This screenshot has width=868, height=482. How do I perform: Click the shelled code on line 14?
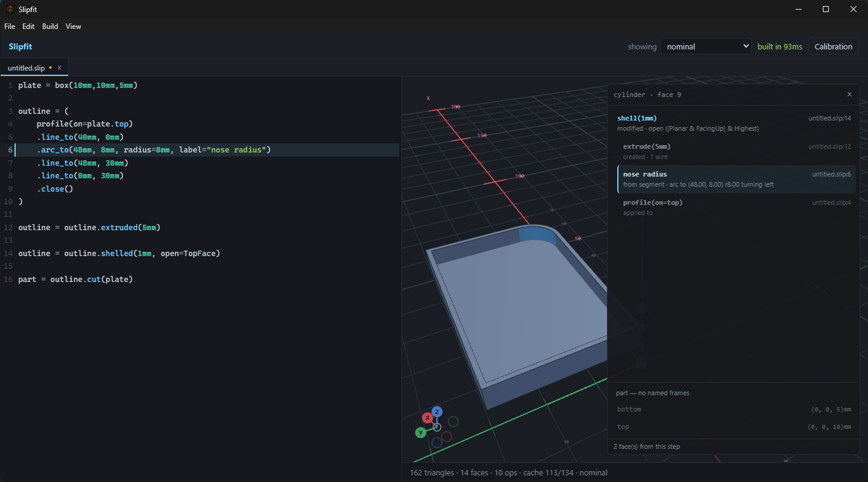tap(160, 253)
